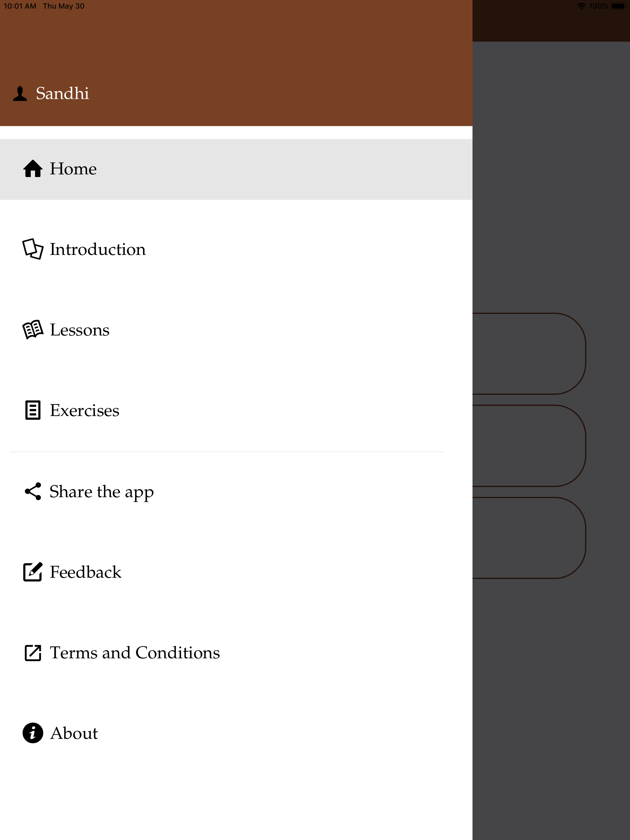This screenshot has width=630, height=840.
Task: Tap the Share the app icon
Action: (x=33, y=491)
